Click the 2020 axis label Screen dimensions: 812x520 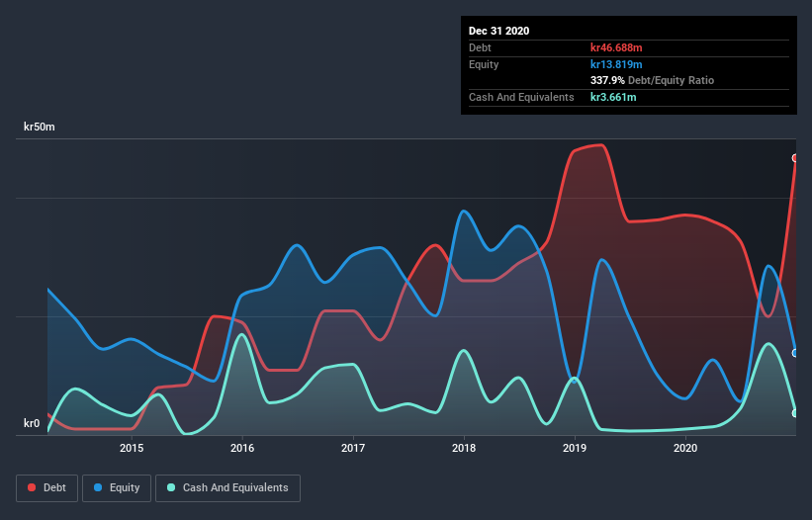coord(685,448)
